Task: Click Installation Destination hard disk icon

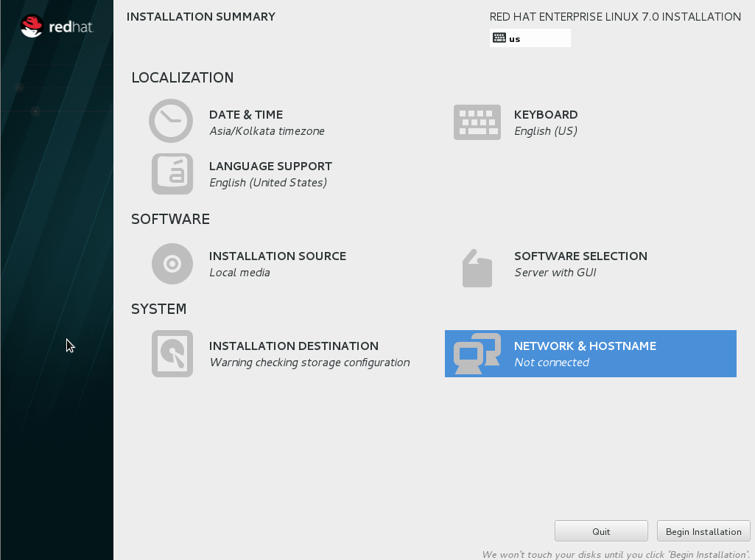Action: (x=172, y=354)
